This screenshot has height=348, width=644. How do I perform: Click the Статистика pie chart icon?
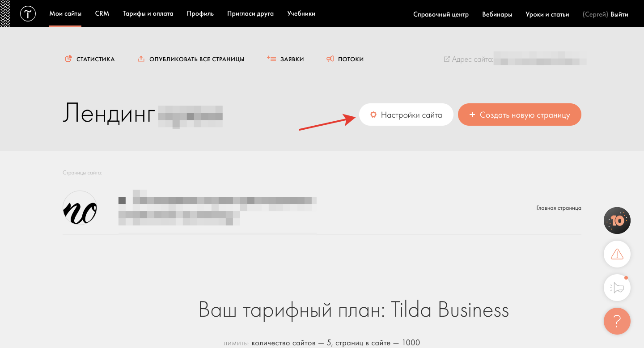(x=68, y=59)
